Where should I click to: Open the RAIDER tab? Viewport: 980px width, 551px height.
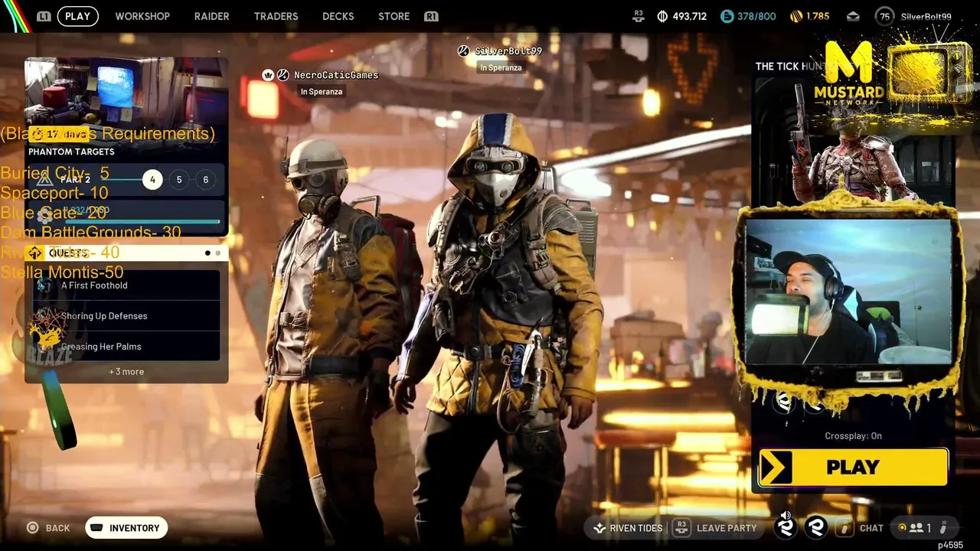tap(211, 16)
